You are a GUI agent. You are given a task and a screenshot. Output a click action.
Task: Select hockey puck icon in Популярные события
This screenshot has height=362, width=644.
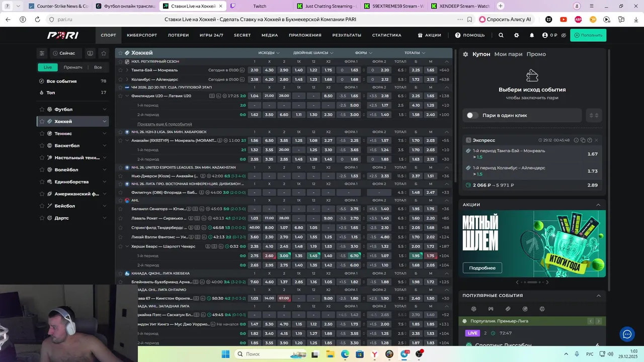(x=508, y=309)
